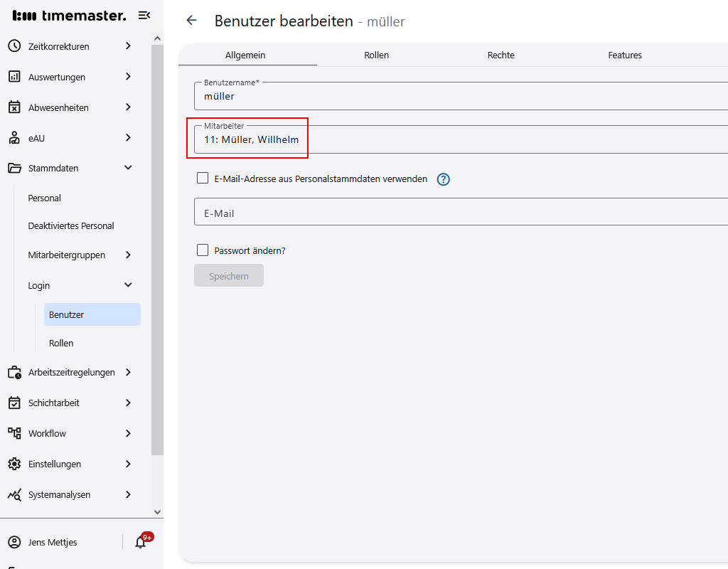Viewport: 728px width, 569px height.
Task: Check the Passwort ändern checkbox
Action: 203,250
